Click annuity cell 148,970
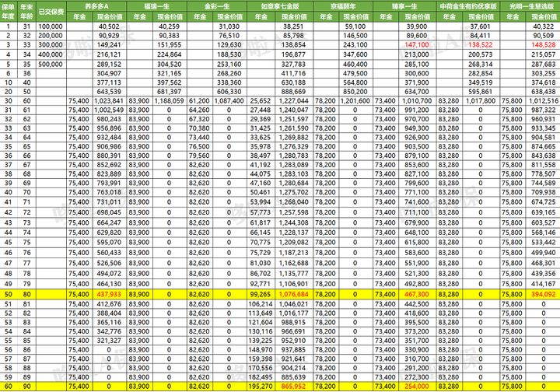The image size is (560, 392). pos(261,350)
